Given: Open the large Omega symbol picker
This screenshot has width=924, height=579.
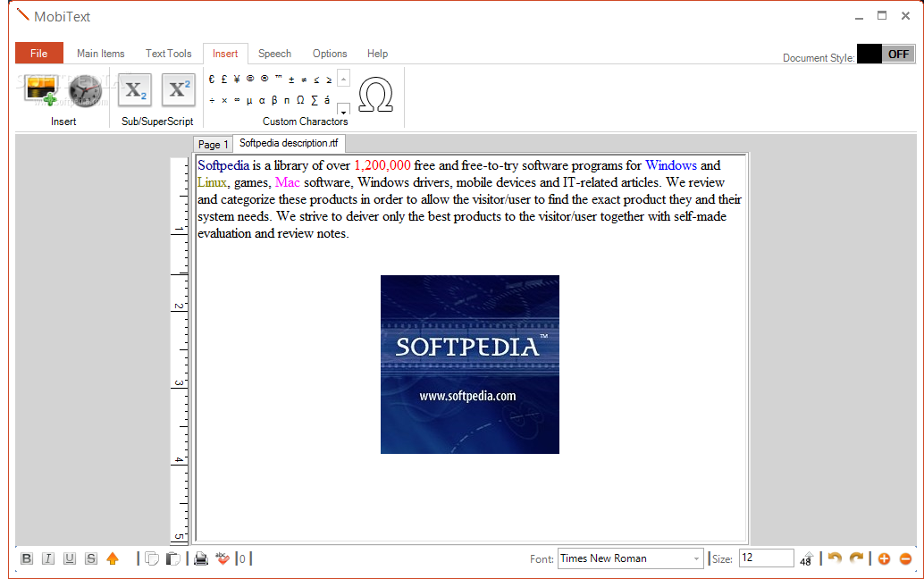Looking at the screenshot, I should 375,94.
